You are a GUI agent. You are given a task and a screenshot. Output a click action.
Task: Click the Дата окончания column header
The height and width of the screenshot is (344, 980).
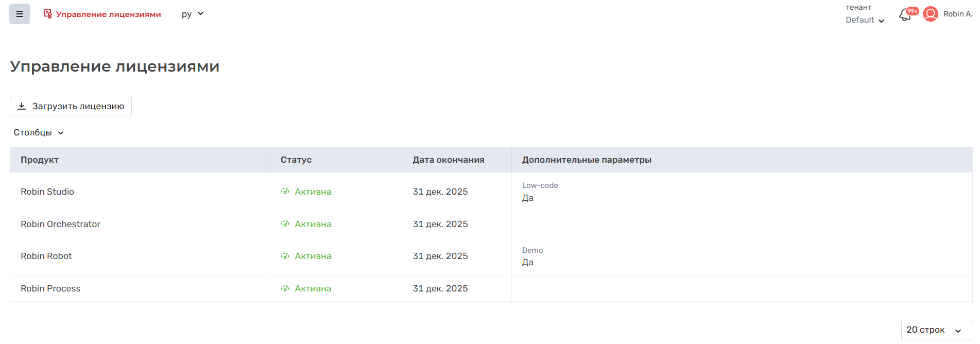[448, 160]
